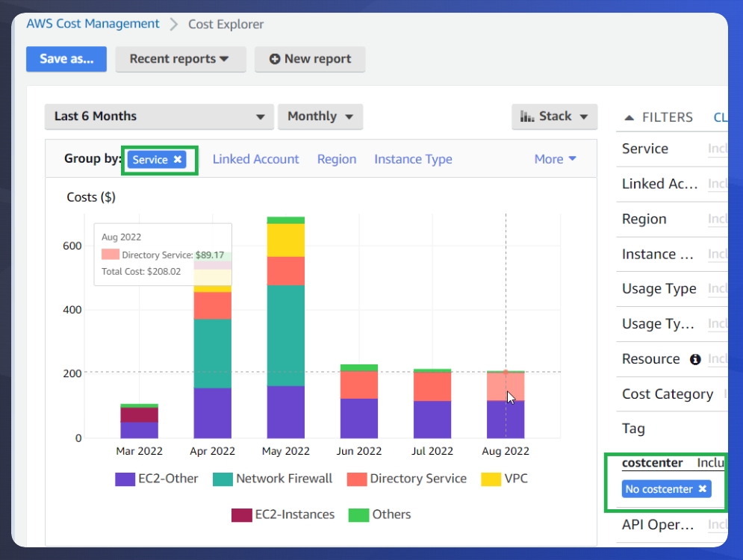Click the May 2022 x-axis label

[286, 451]
